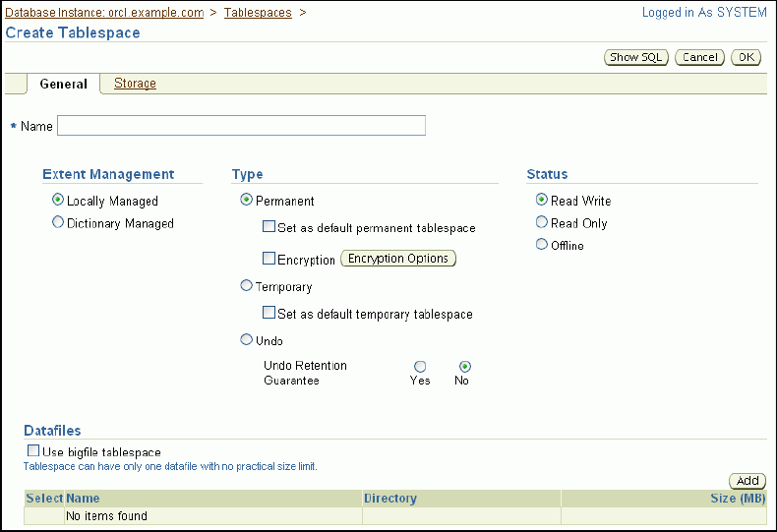Select Permanent tablespace type

pyautogui.click(x=246, y=200)
